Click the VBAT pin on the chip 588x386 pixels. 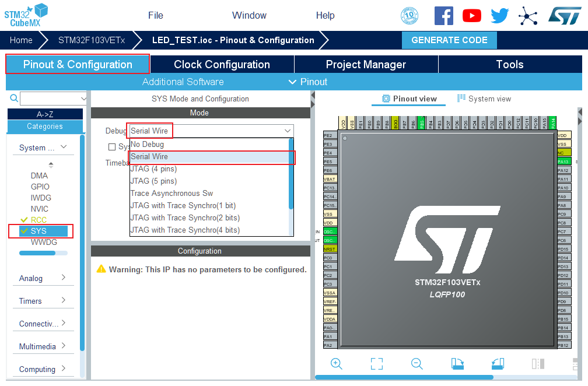[330, 179]
